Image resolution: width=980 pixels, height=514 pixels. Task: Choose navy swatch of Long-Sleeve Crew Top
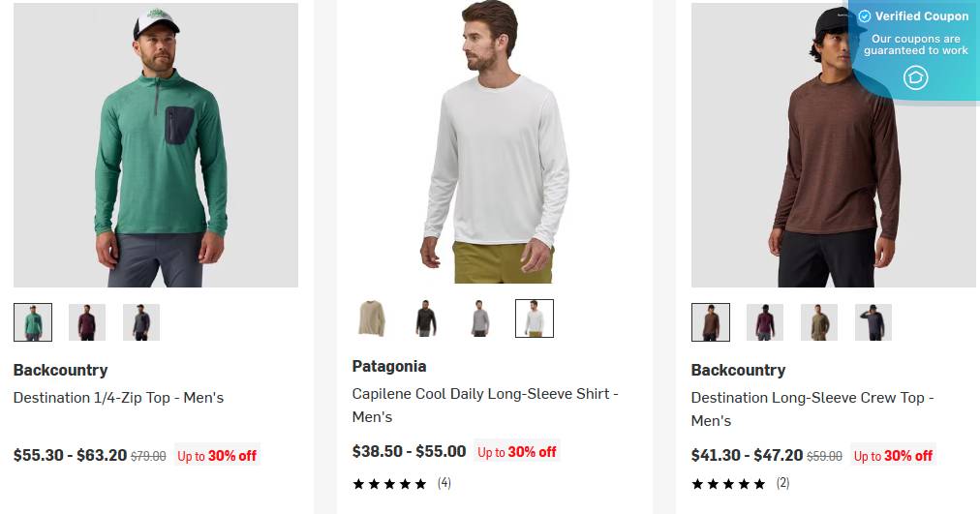(x=873, y=322)
